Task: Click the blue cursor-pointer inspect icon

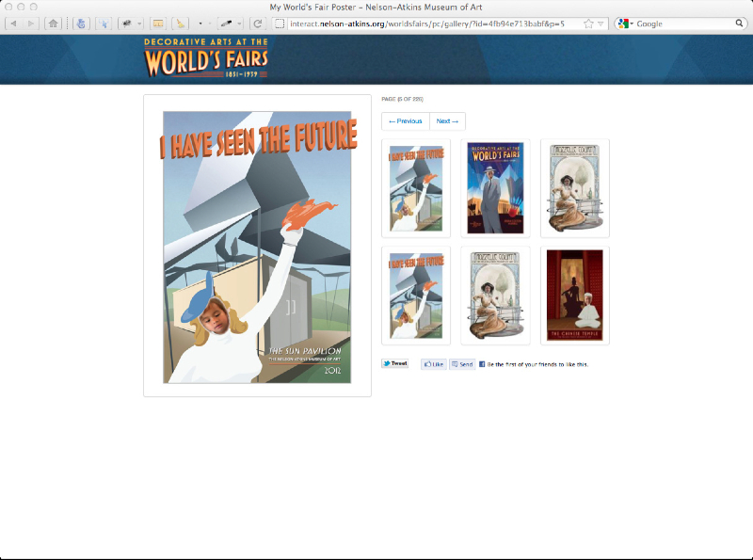Action: coord(104,24)
